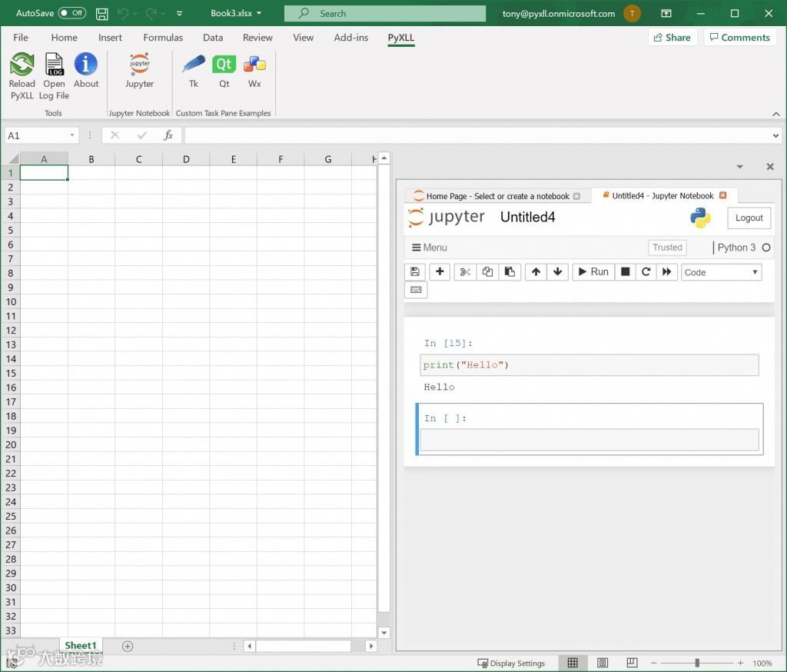Viewport: 787px width, 672px height.
Task: Switch to the Home ribbon tab
Action: coord(65,38)
